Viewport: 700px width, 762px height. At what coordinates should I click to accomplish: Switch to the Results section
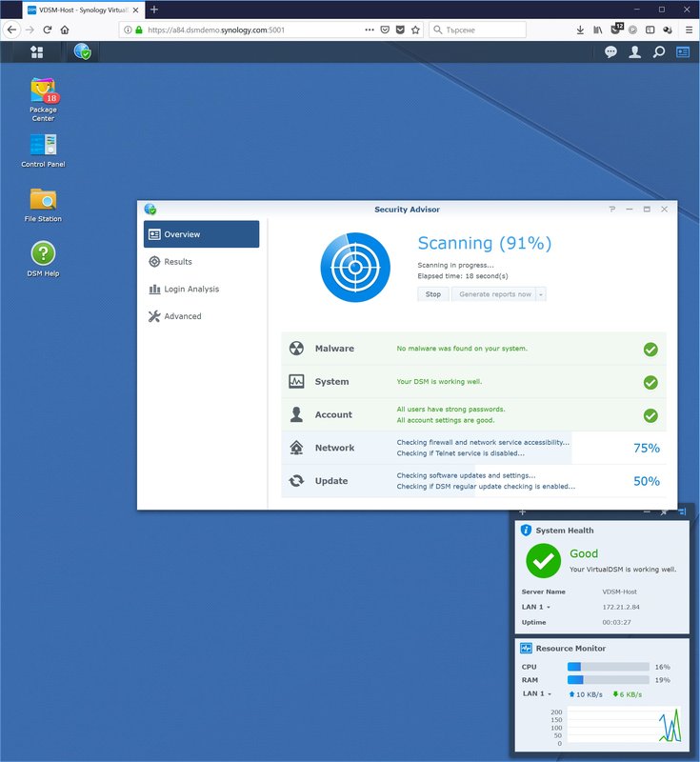pos(201,261)
